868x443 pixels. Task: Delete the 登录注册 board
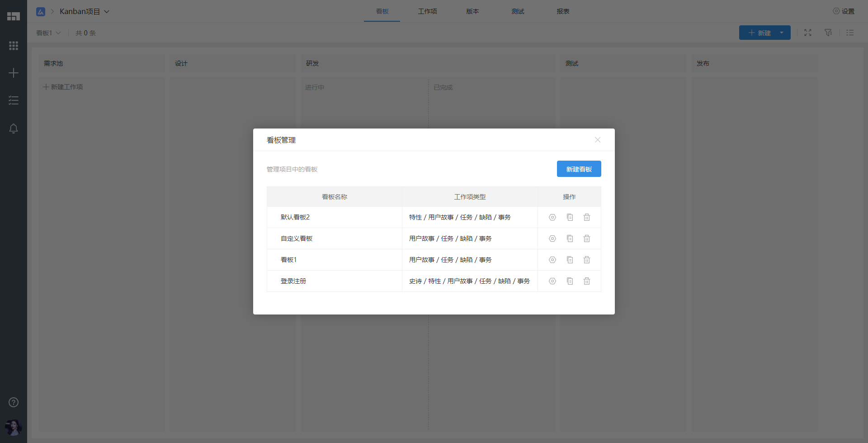[x=587, y=281]
